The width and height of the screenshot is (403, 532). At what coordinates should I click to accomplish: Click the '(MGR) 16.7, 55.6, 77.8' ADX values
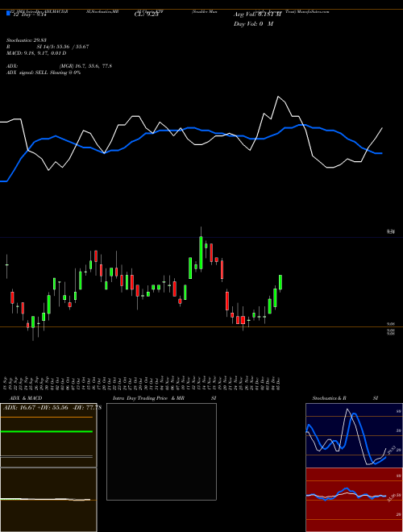(x=85, y=66)
